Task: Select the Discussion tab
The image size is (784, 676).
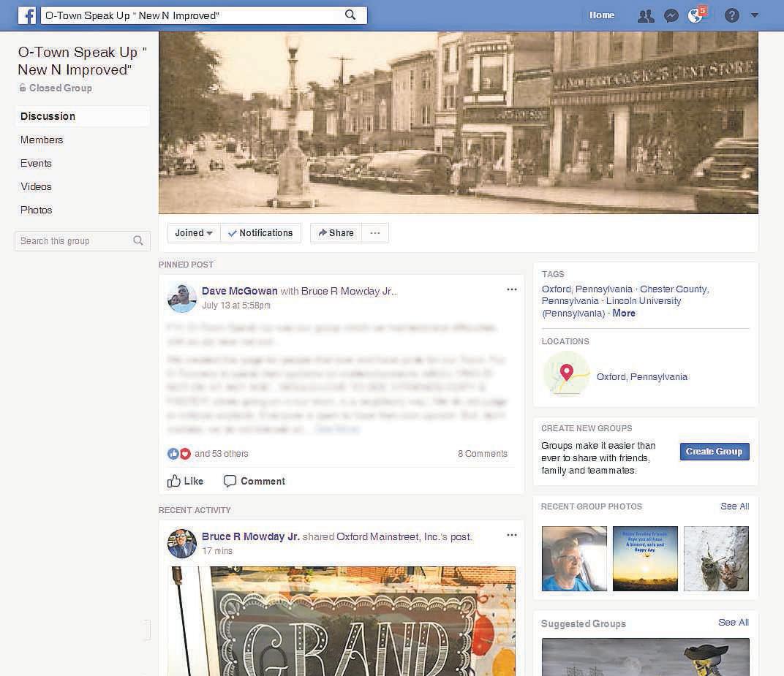Action: coord(83,116)
